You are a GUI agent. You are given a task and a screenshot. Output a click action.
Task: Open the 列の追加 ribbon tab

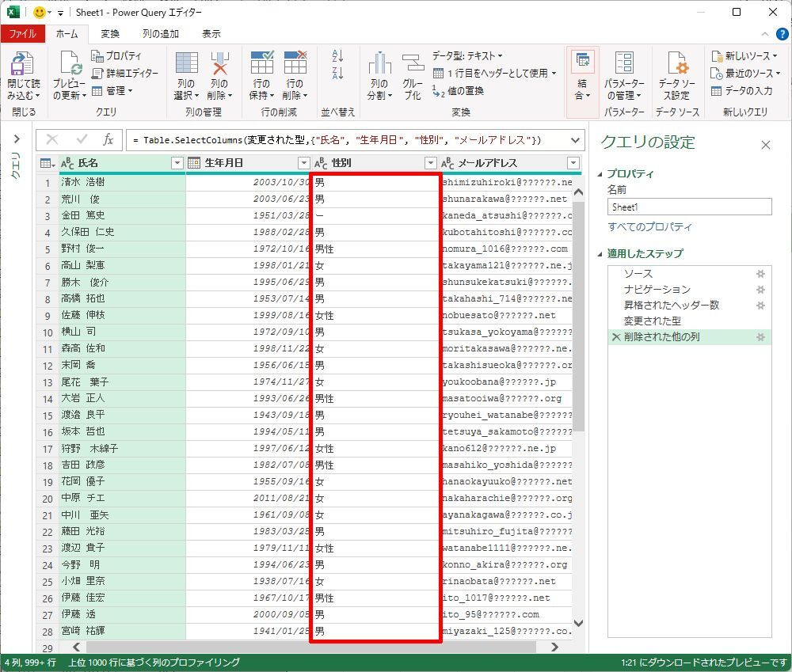(160, 34)
